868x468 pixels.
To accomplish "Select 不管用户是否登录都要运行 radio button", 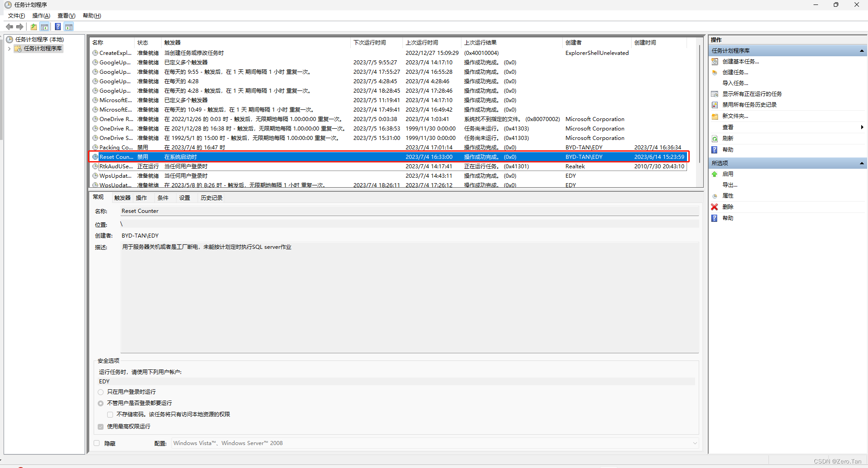I will pos(101,404).
